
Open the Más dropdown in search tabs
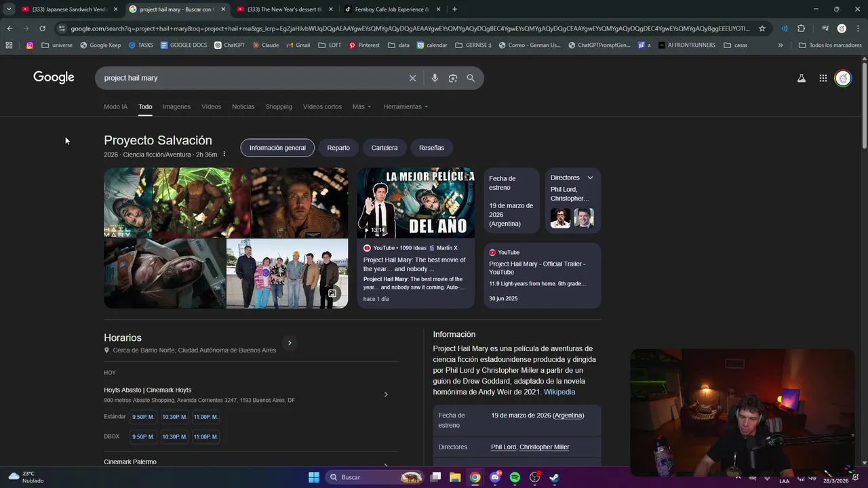[361, 106]
